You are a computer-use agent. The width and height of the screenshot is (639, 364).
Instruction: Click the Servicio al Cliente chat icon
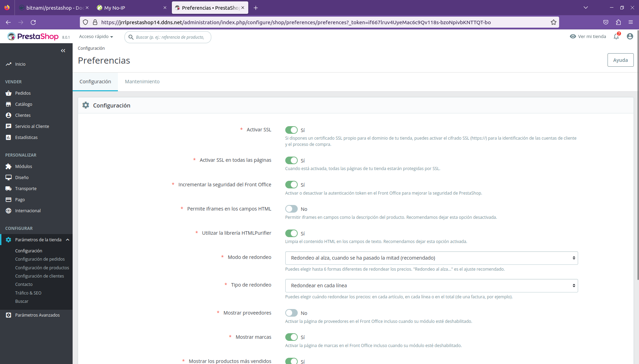(9, 126)
